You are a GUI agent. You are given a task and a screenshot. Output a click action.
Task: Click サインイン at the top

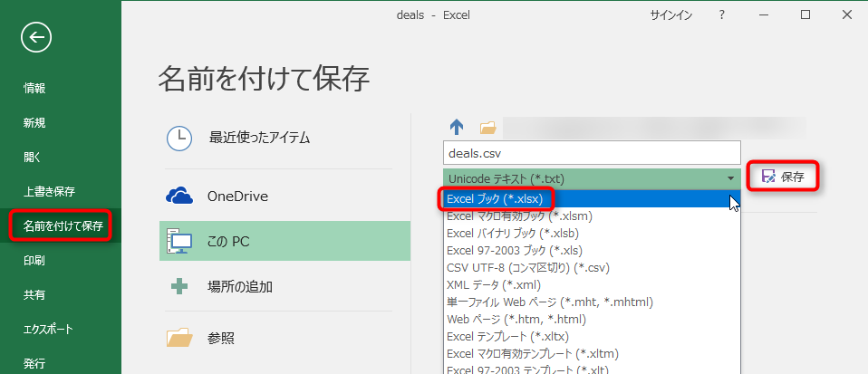[x=670, y=15]
